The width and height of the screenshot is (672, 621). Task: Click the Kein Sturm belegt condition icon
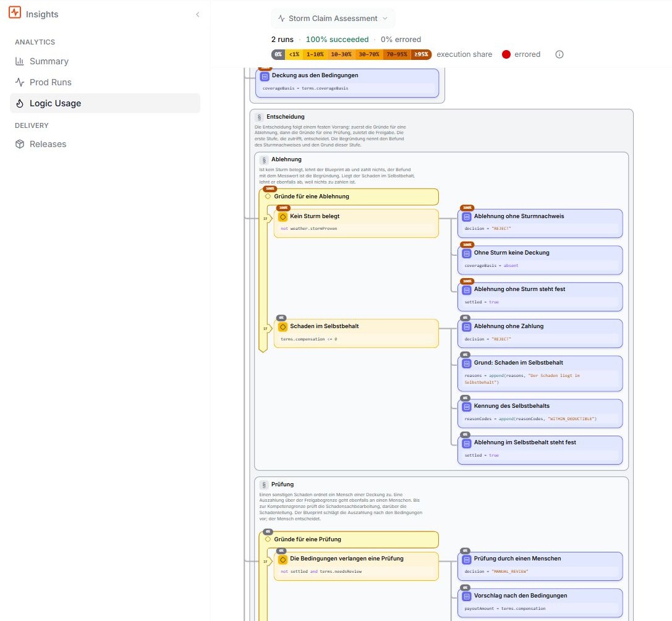[x=283, y=217]
